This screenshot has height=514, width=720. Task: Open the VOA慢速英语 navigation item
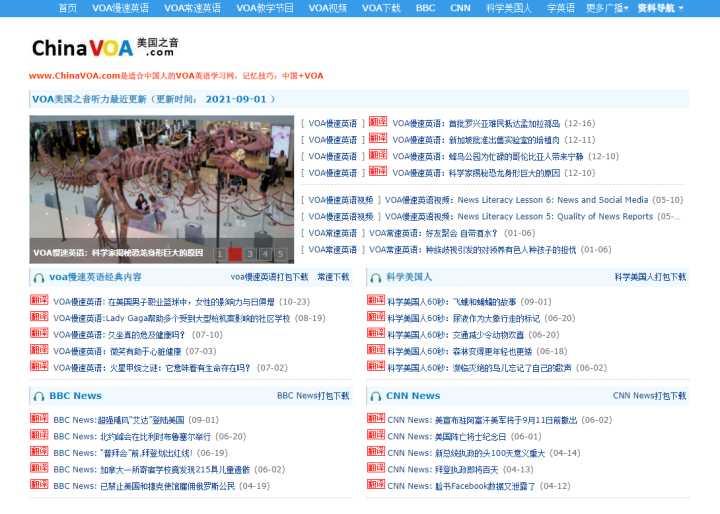[120, 8]
